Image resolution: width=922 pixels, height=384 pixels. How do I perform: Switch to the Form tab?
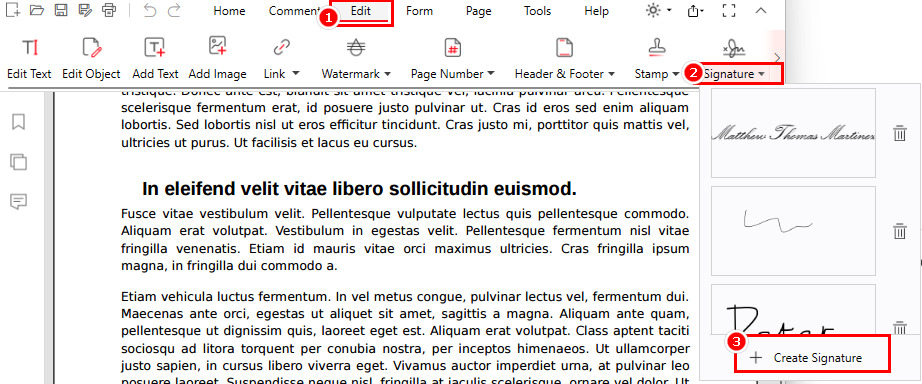tap(419, 11)
